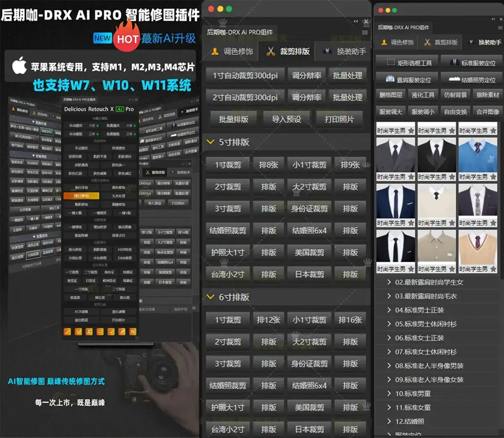Click 1寸自动裁剪300dpi button
This screenshot has height=438, width=504.
[245, 76]
